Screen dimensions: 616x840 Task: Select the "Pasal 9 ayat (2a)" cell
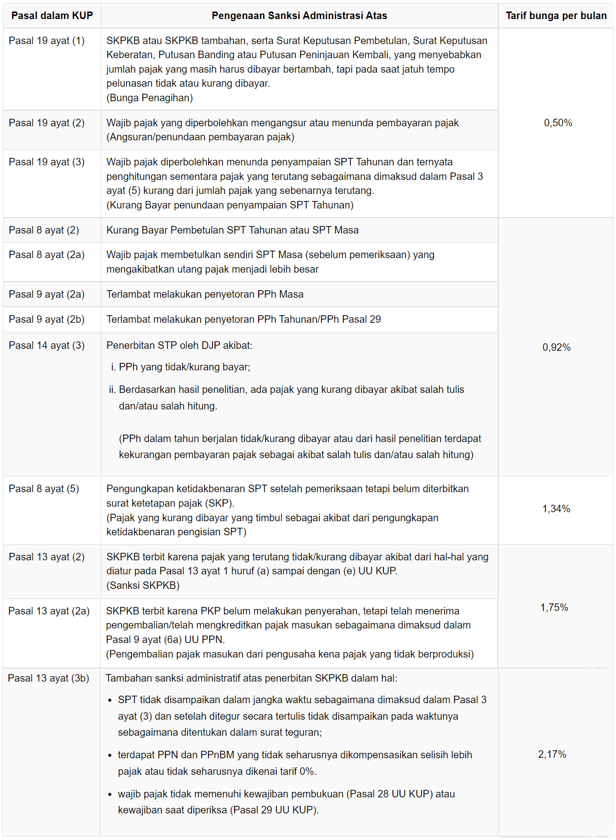coord(47,295)
